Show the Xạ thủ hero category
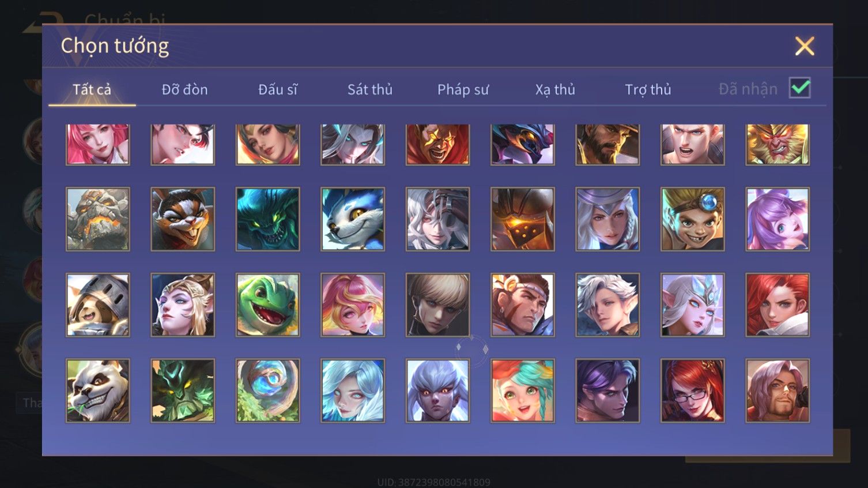This screenshot has width=868, height=488. (555, 89)
